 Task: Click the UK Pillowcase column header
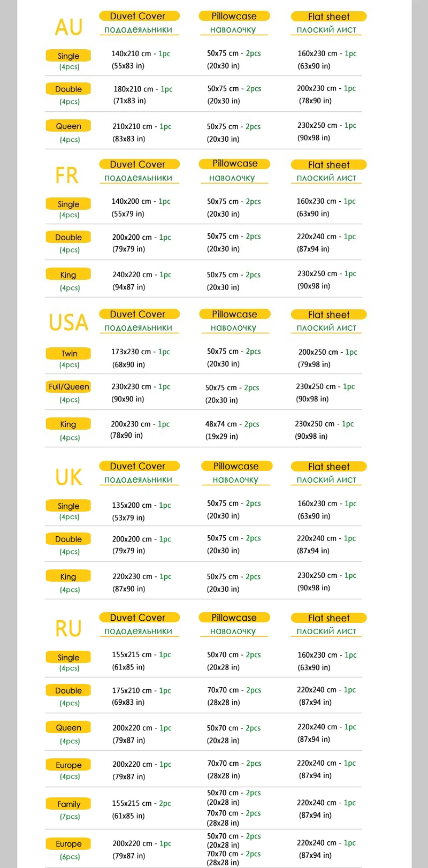(x=235, y=466)
